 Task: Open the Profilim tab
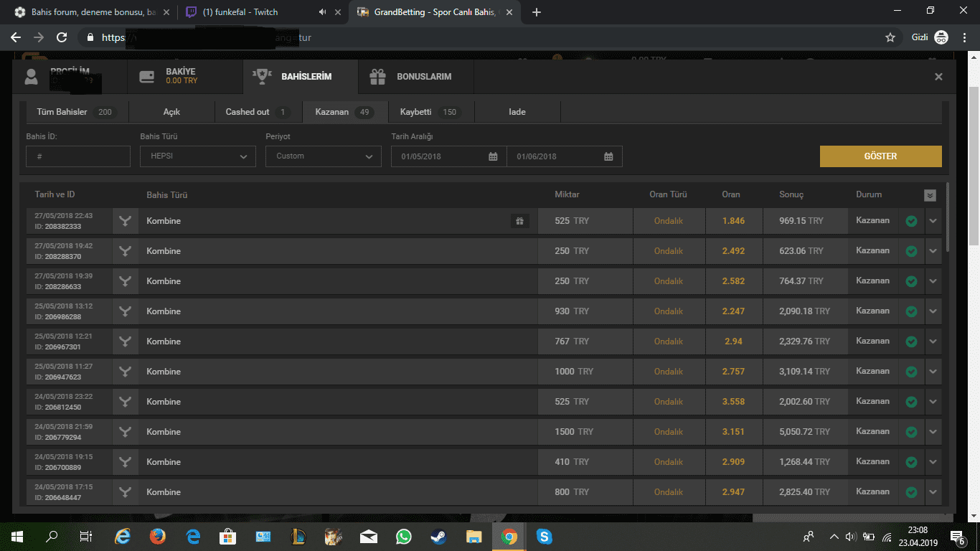70,76
